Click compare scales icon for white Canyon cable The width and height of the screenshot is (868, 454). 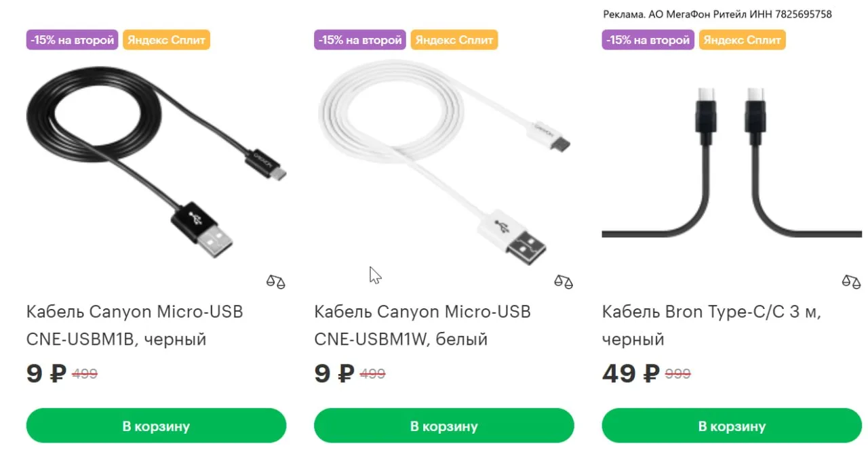pyautogui.click(x=564, y=281)
